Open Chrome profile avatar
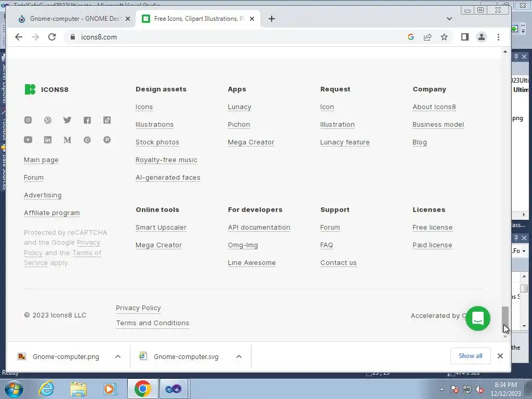The image size is (532, 399). coord(482,37)
